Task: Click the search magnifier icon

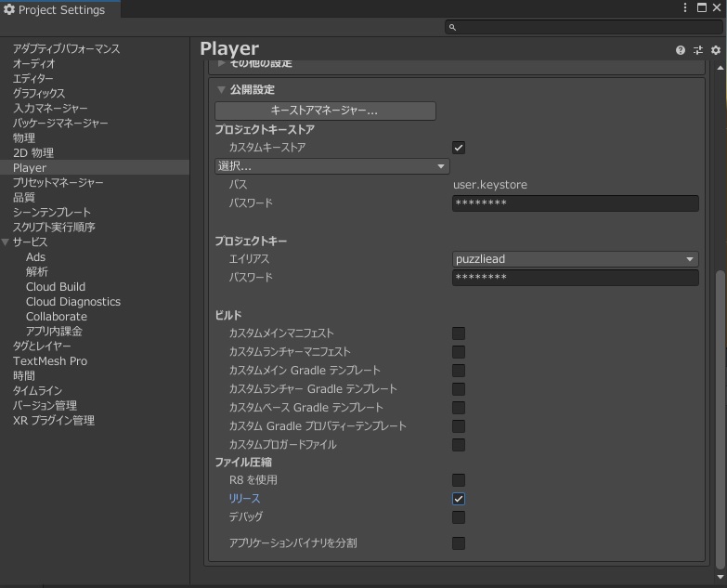Action: click(x=452, y=27)
